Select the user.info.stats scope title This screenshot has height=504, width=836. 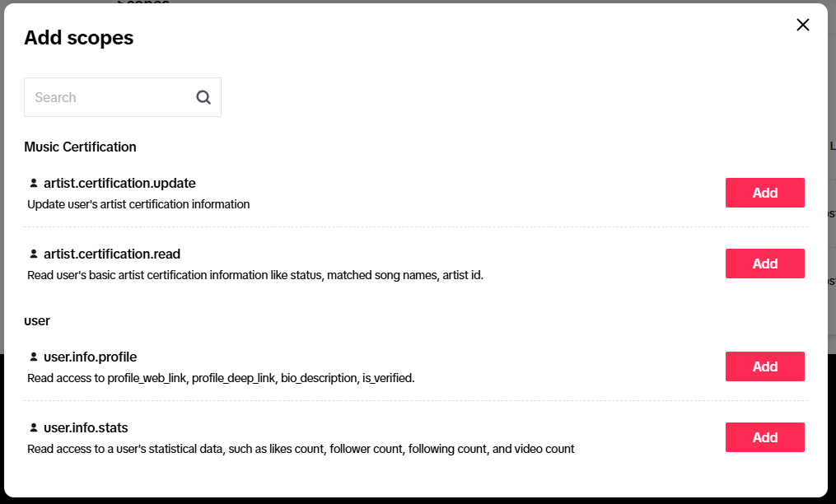(86, 427)
